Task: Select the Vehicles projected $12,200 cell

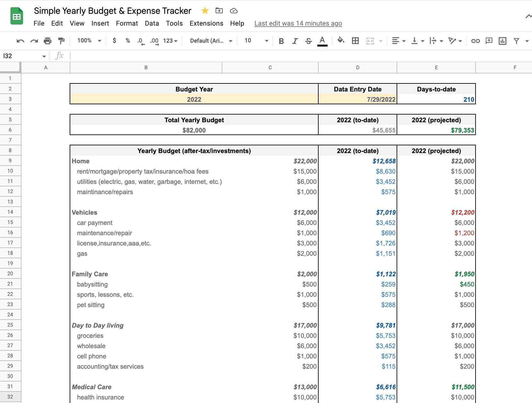Action: [x=436, y=212]
